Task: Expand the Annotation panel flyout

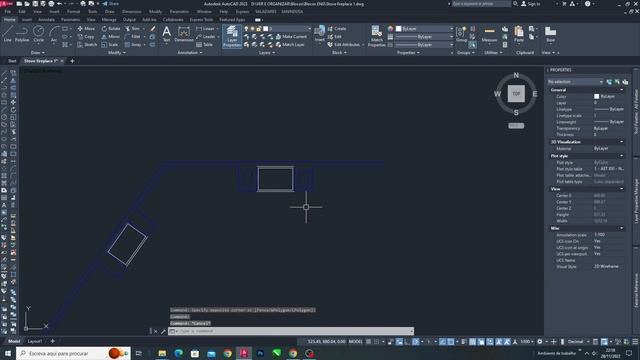Action: coord(190,53)
